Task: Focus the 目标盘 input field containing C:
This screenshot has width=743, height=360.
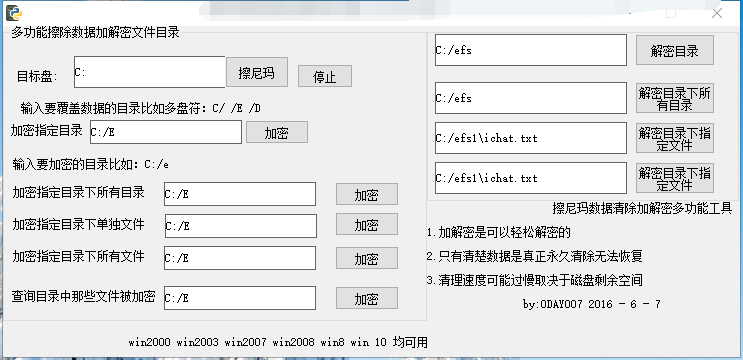Action: tap(150, 72)
